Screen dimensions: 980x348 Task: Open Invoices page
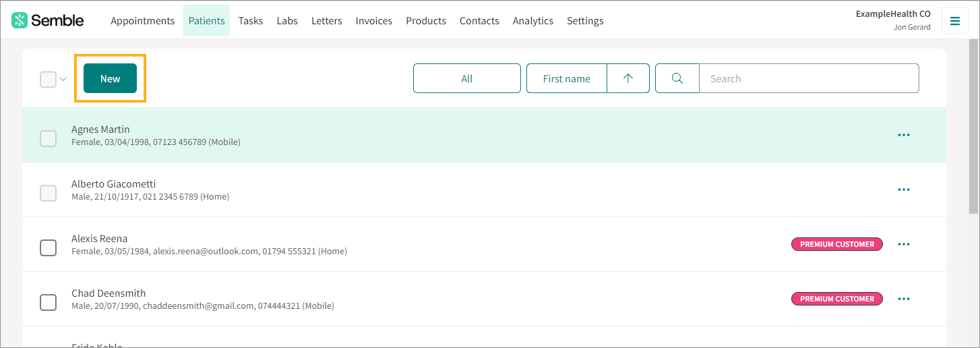[x=374, y=20]
